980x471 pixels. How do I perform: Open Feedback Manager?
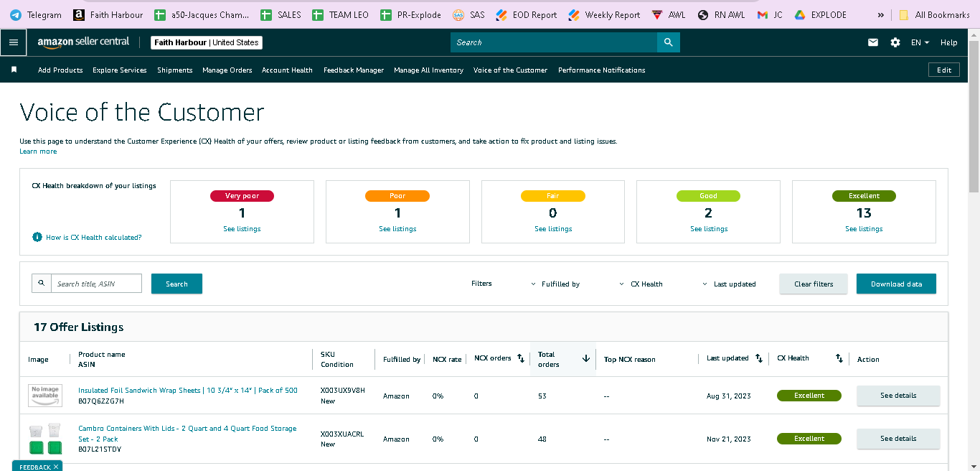tap(354, 70)
